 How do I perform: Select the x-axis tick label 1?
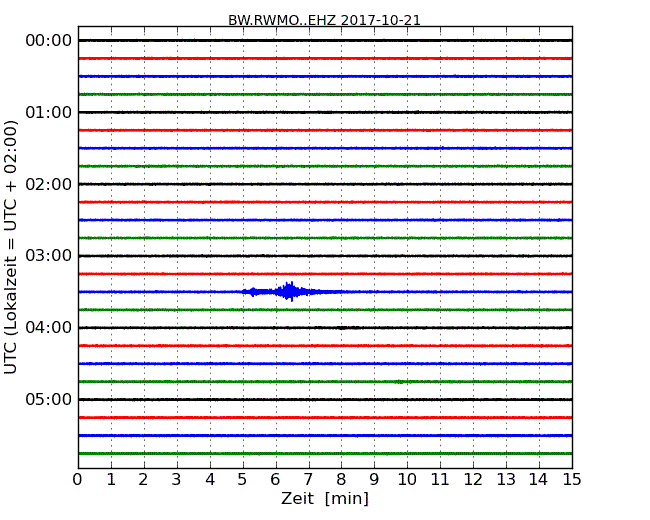click(111, 480)
